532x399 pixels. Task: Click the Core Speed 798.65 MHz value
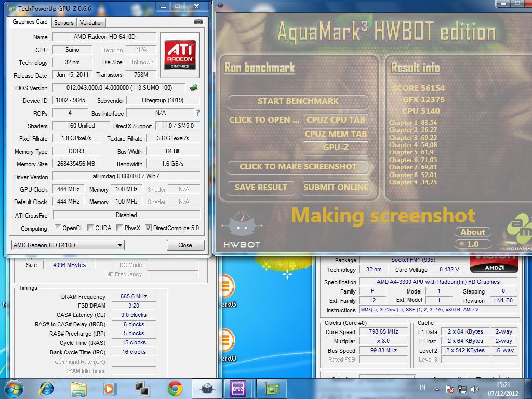[383, 331]
